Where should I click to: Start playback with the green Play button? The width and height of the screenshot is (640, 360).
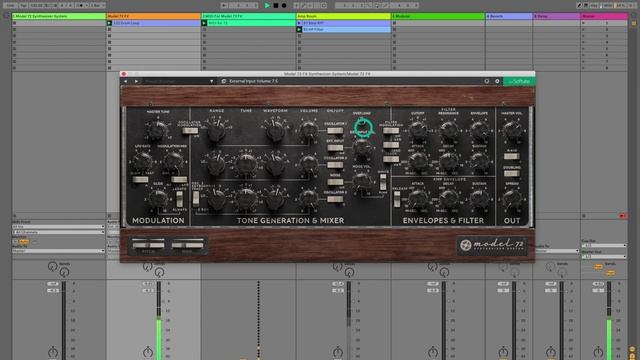267,6
